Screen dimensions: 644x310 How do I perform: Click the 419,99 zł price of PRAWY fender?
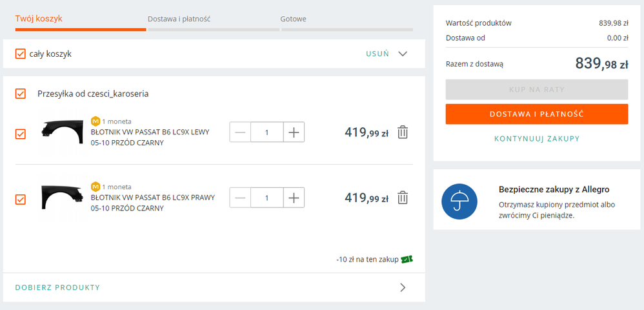point(367,198)
